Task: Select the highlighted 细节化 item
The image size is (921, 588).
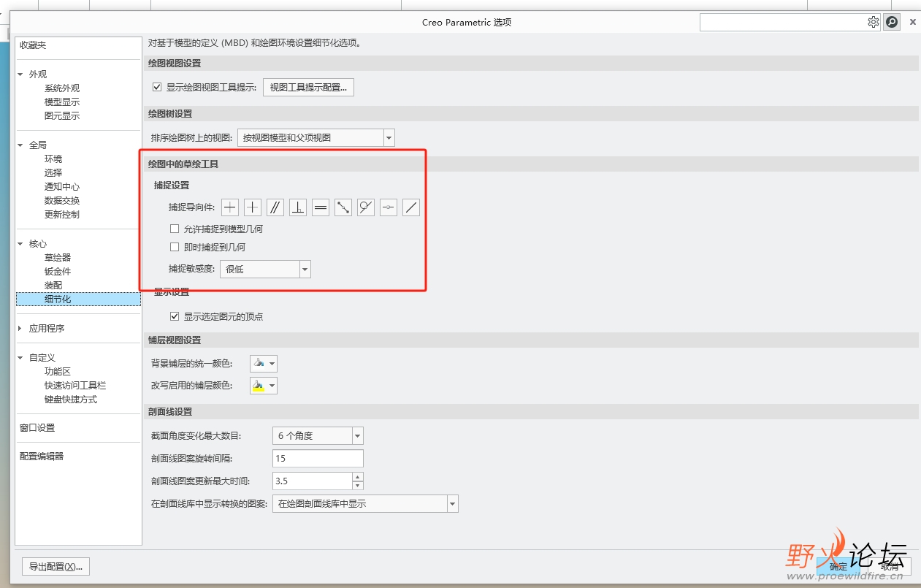Action: point(78,299)
